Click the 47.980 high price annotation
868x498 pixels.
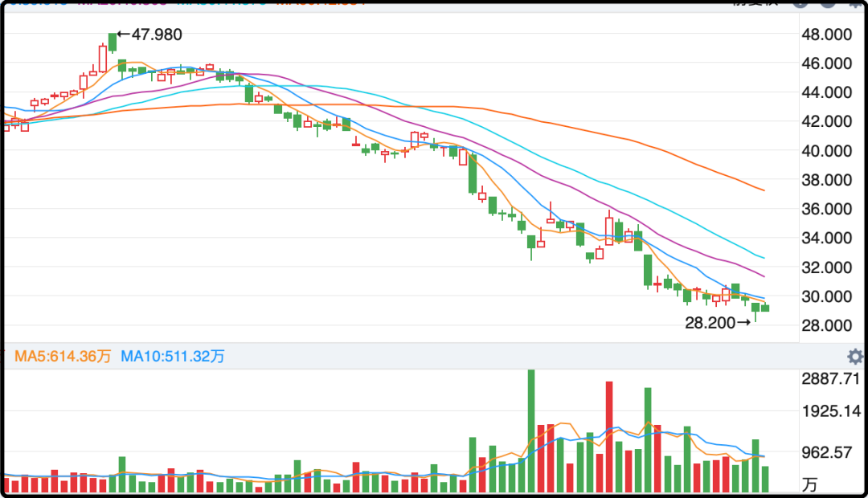[154, 35]
